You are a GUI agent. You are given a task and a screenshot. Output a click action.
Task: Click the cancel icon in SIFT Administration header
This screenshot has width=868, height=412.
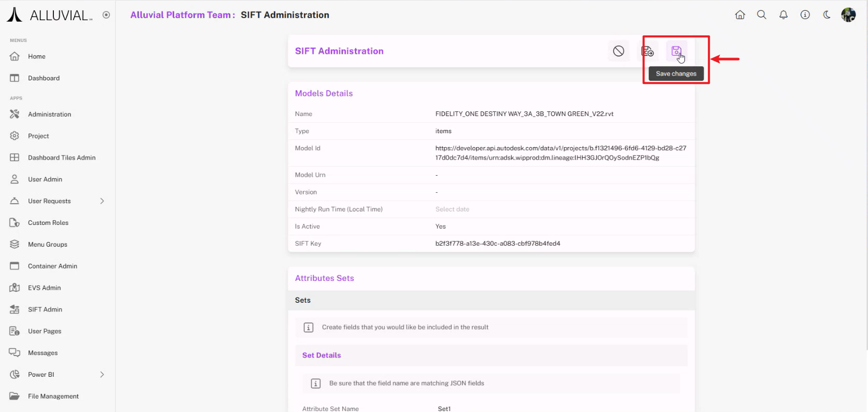619,51
